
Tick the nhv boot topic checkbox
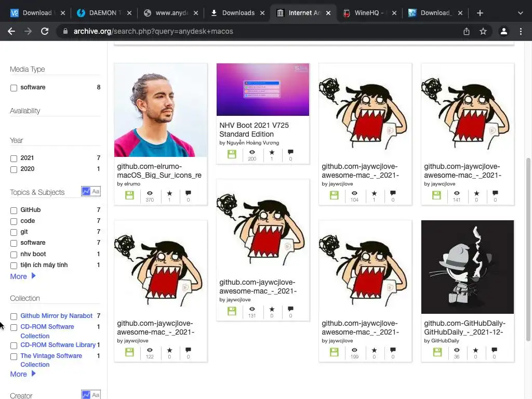click(x=14, y=255)
